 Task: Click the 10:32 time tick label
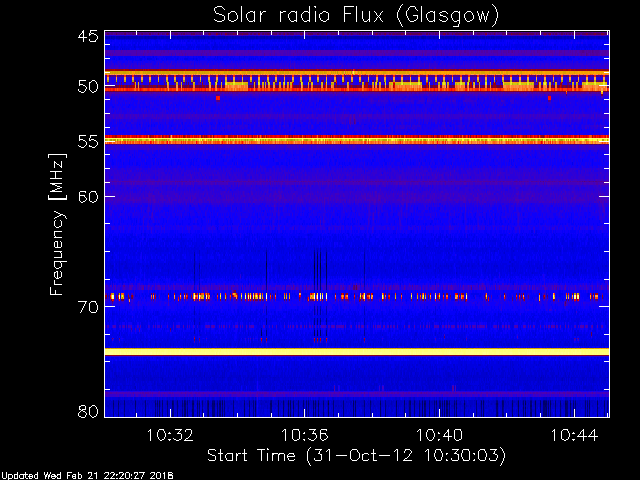[170, 435]
